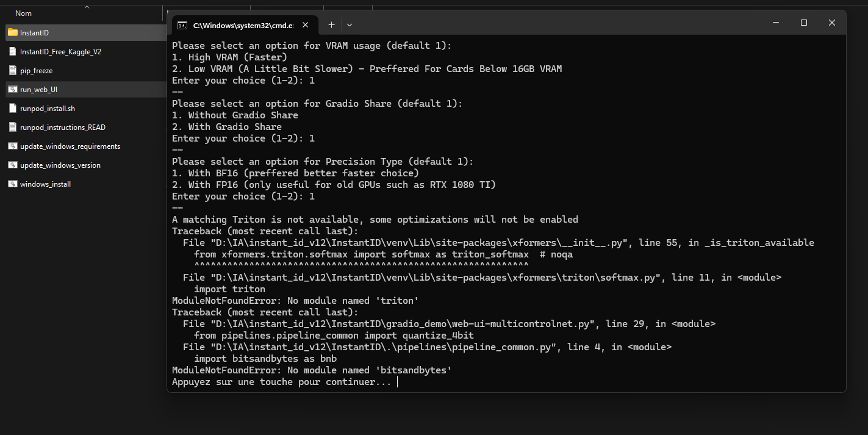Viewport: 868px width, 435px height.
Task: Select the windows_install script icon
Action: click(x=12, y=184)
